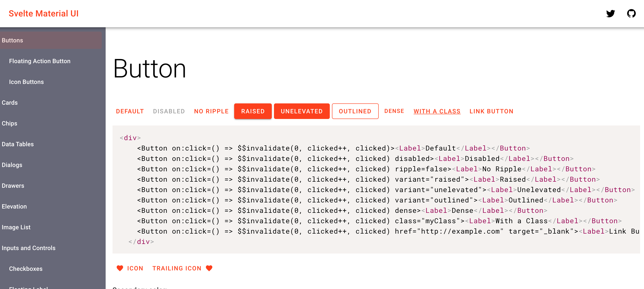Click the ICON labeled button
644x289 pixels.
tap(135, 268)
